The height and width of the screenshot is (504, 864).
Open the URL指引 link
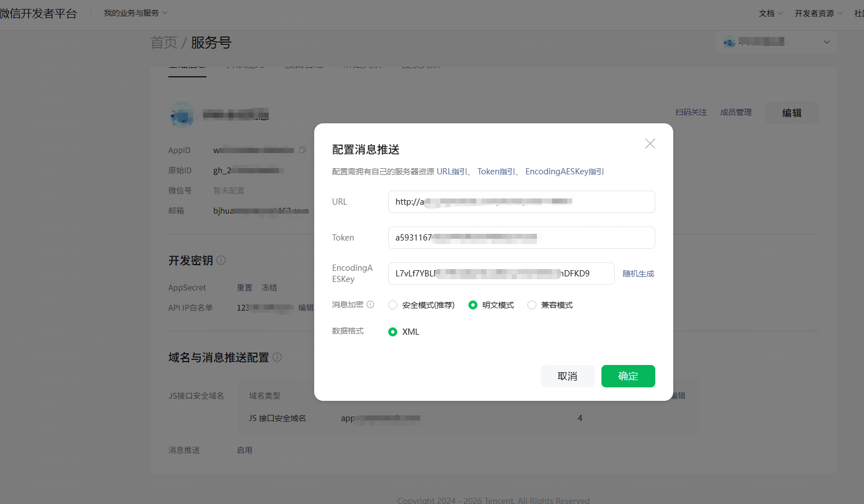452,172
